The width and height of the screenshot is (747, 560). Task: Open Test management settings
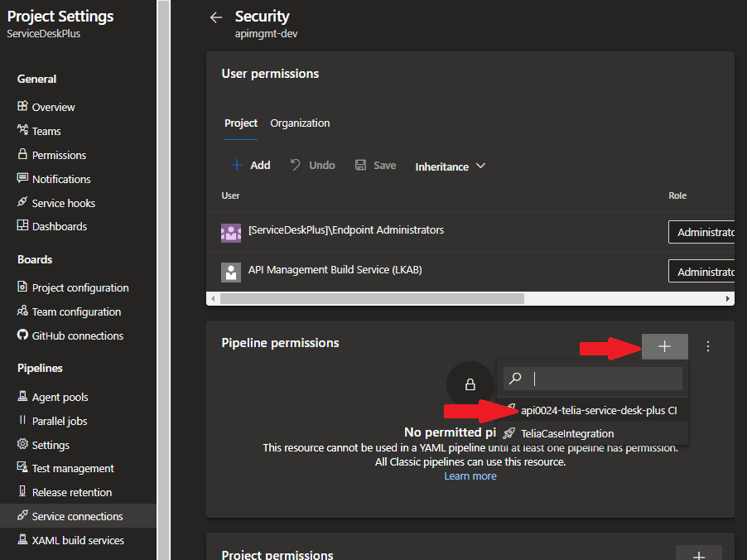point(70,467)
